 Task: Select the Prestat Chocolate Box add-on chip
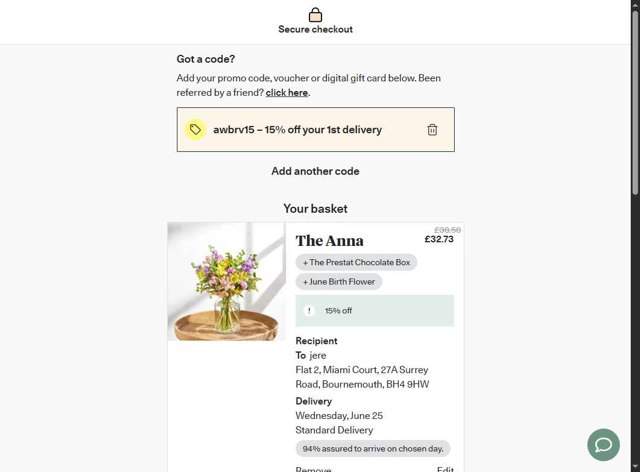[356, 262]
